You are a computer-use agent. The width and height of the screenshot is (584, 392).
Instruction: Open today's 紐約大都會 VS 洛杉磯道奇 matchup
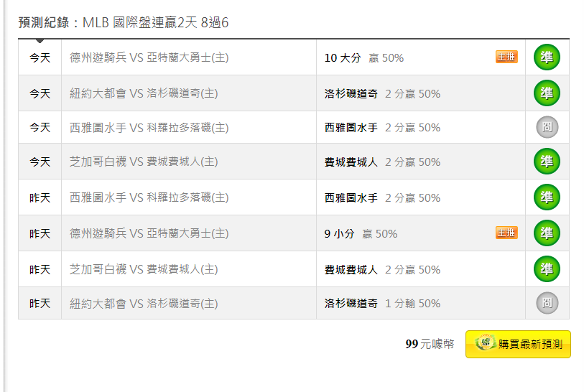(144, 93)
